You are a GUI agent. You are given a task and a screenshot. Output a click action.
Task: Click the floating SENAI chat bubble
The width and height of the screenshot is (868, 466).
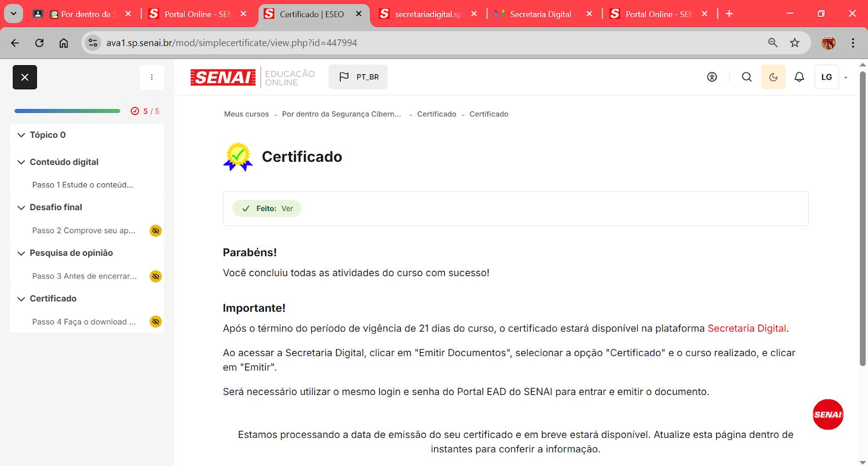pyautogui.click(x=828, y=414)
